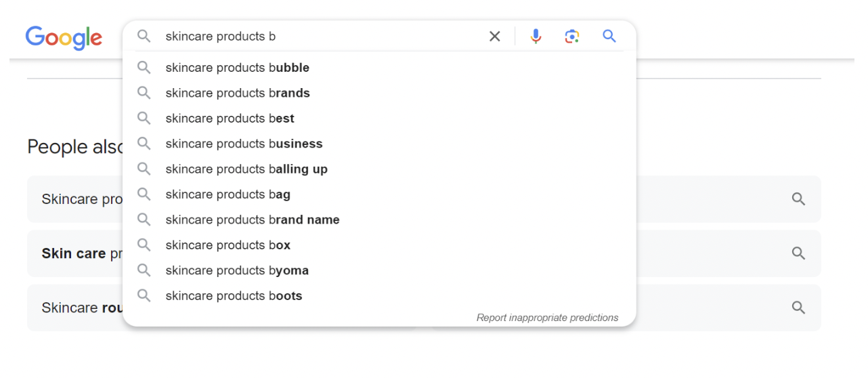Choose "skincare products balling up" suggestion
The width and height of the screenshot is (868, 378).
[246, 169]
